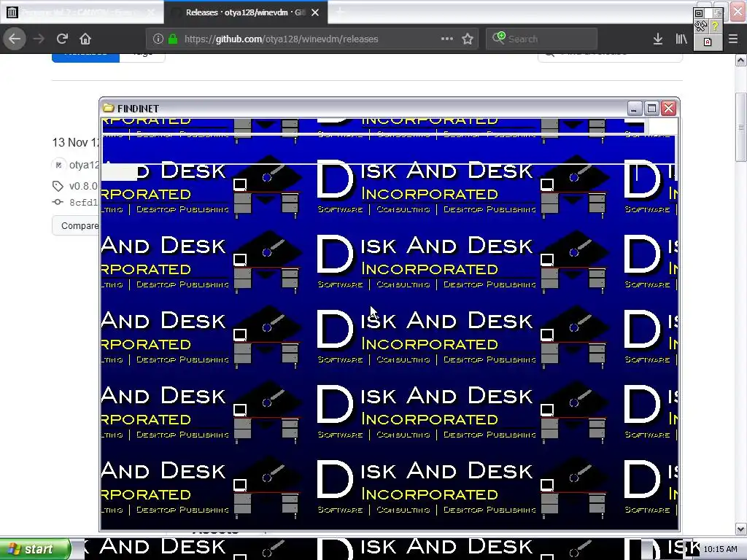This screenshot has width=747, height=560.
Task: Click the magnifier icon in the search box
Action: coord(498,38)
